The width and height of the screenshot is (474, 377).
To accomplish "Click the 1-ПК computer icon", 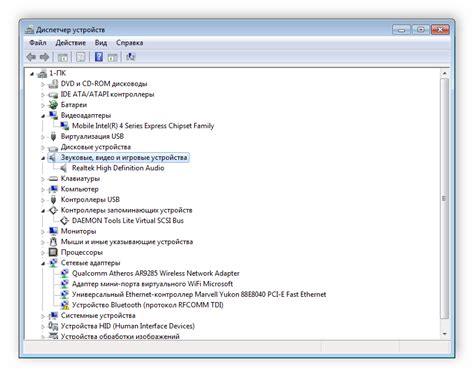I will [42, 73].
